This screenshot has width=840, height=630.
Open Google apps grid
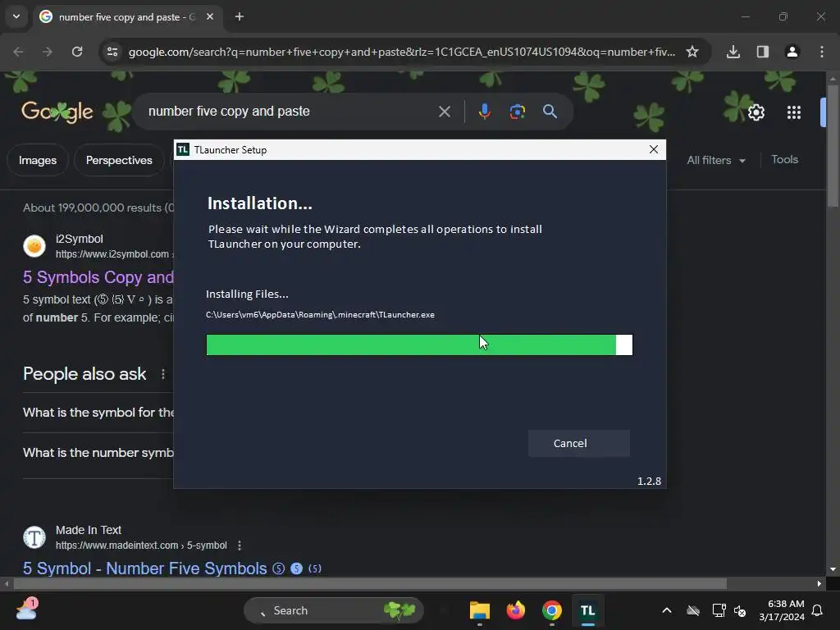794,112
